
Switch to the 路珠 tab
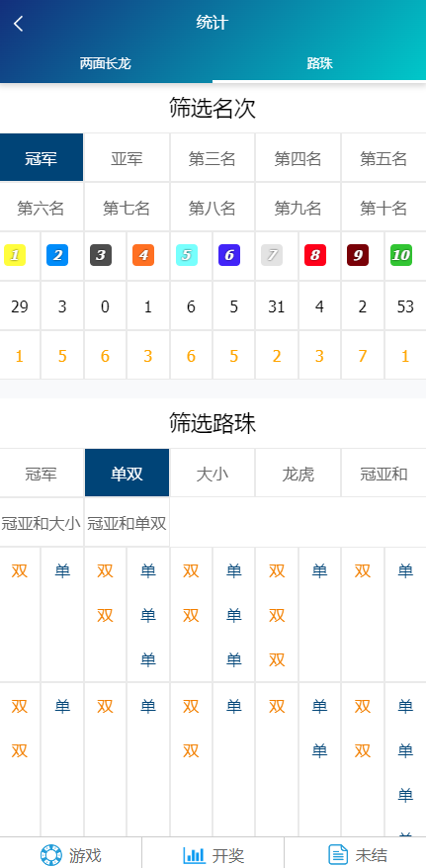point(320,63)
